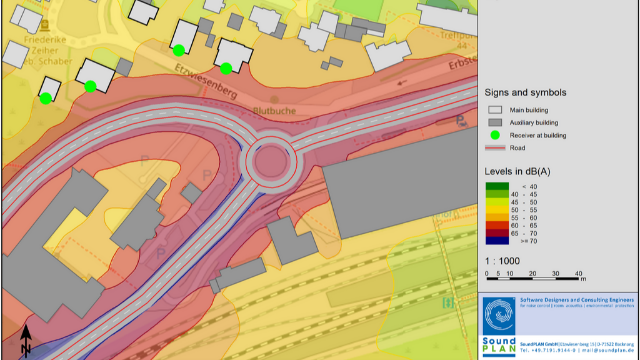The image size is (640, 360).
Task: Click the green Receiver at building legend dot
Action: click(495, 135)
